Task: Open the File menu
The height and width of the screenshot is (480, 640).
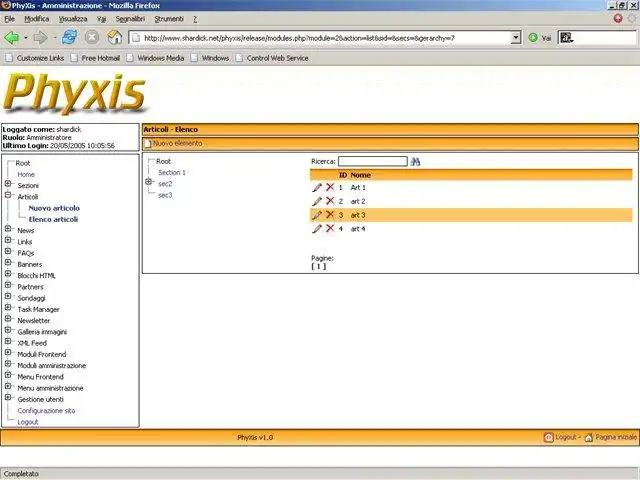Action: [x=9, y=19]
